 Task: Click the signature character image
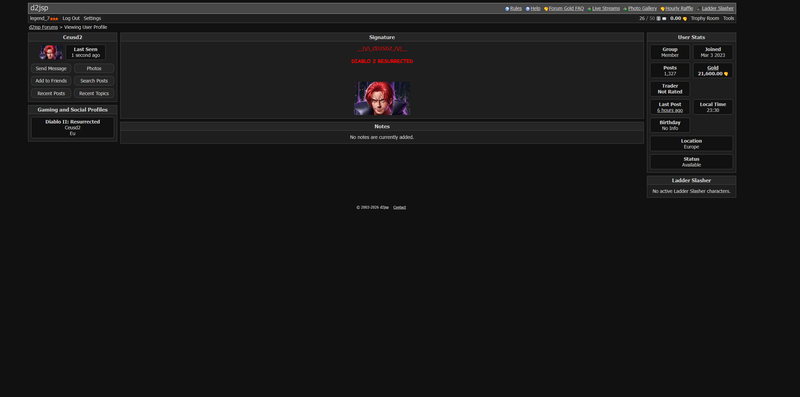[x=382, y=98]
